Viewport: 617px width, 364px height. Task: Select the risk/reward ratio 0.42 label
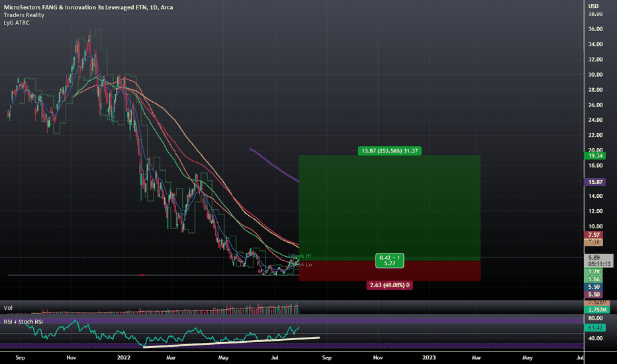[x=389, y=261]
